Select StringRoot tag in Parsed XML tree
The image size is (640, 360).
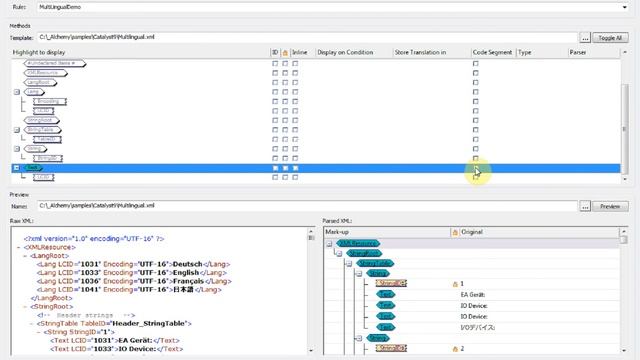pos(364,253)
